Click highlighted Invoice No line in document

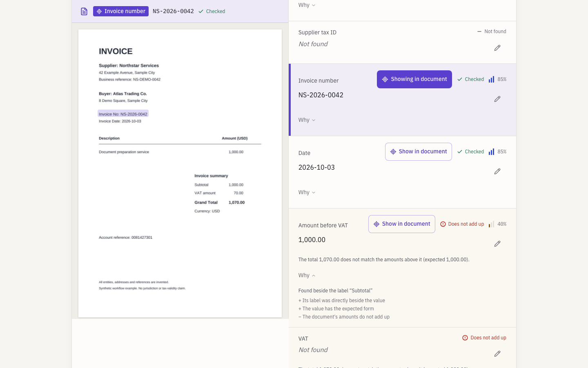click(123, 114)
